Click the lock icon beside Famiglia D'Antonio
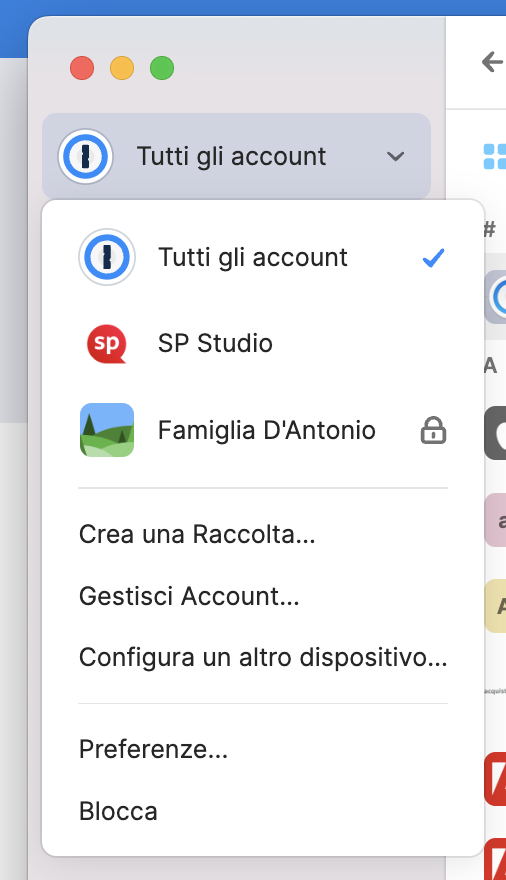 433,431
